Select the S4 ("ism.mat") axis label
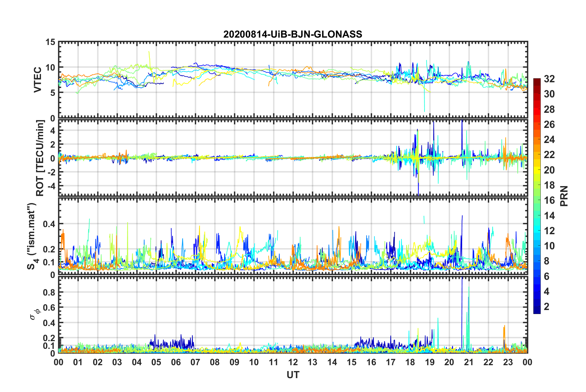586x392 pixels. click(x=32, y=236)
